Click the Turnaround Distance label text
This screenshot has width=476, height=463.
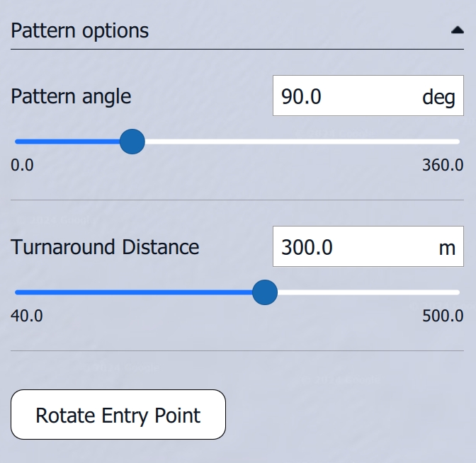105,247
